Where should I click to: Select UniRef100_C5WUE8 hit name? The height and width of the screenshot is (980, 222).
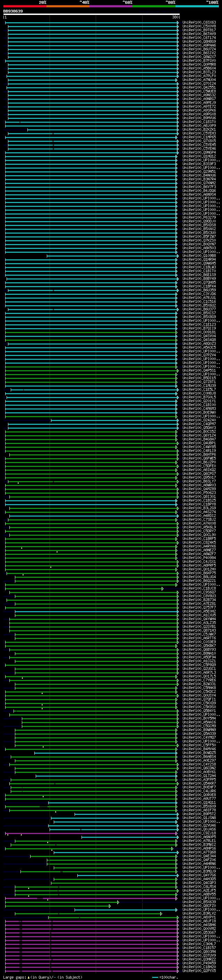coord(199,91)
